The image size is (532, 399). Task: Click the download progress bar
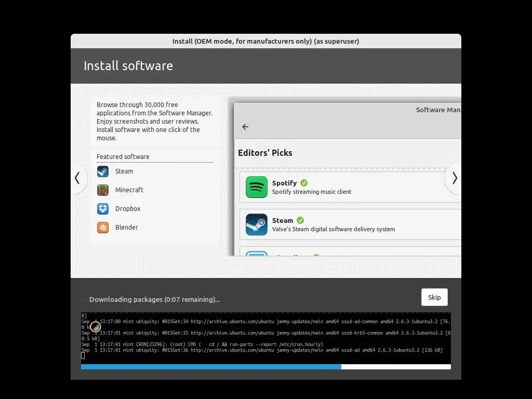tap(266, 367)
